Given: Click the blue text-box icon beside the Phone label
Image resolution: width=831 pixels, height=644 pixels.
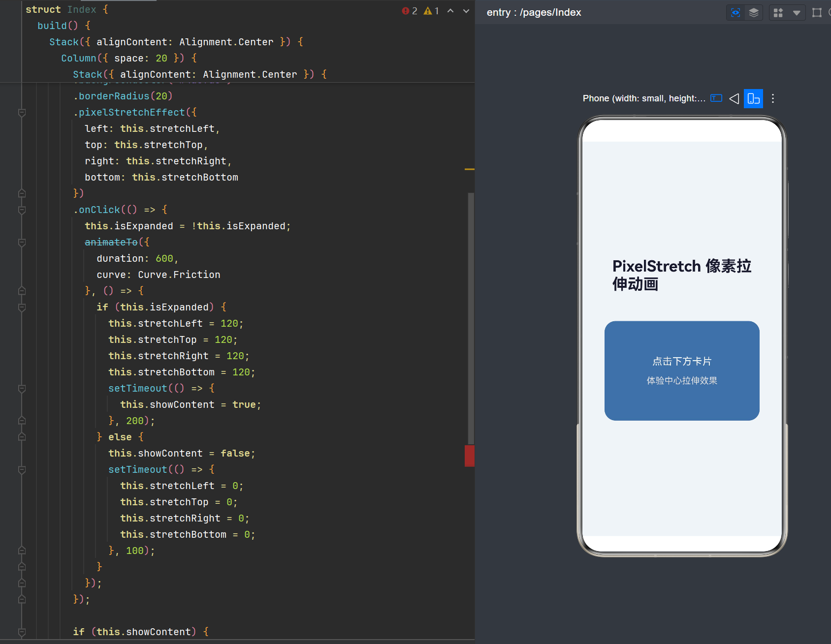Looking at the screenshot, I should click(716, 98).
